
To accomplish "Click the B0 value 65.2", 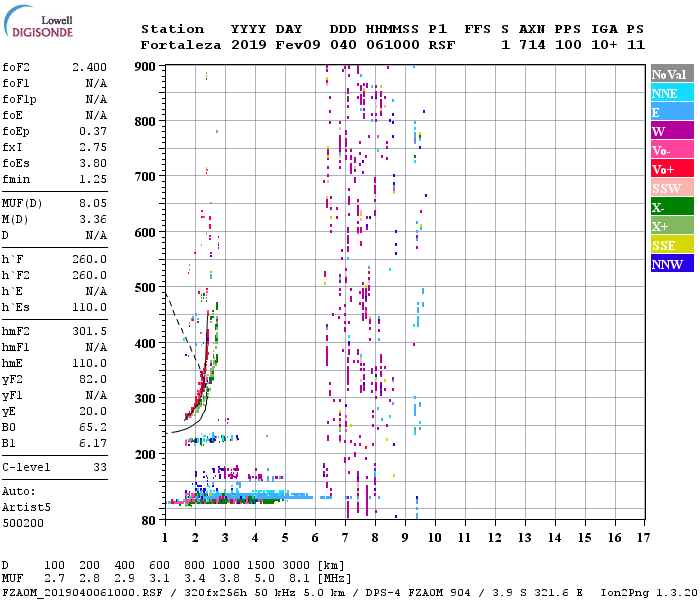I will click(x=93, y=428).
